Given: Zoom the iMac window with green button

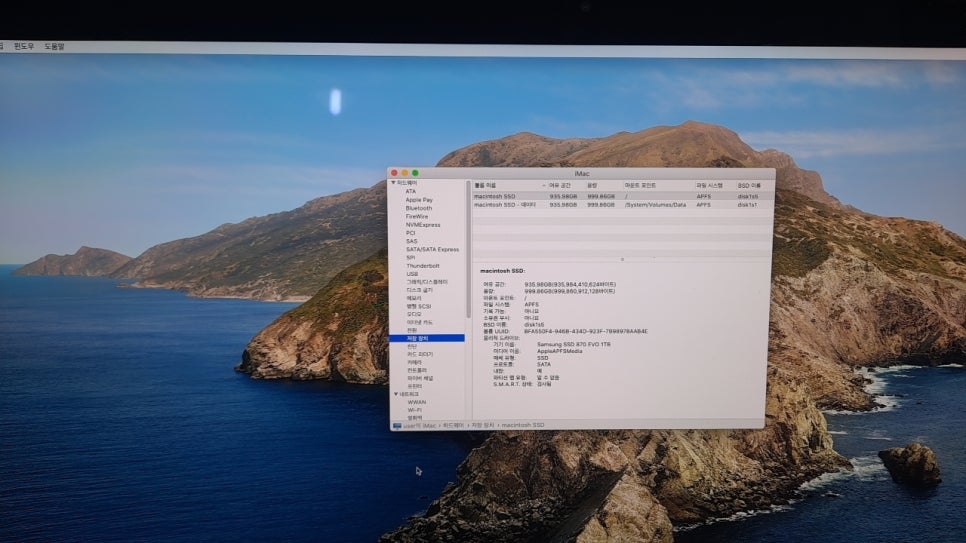Looking at the screenshot, I should [415, 173].
